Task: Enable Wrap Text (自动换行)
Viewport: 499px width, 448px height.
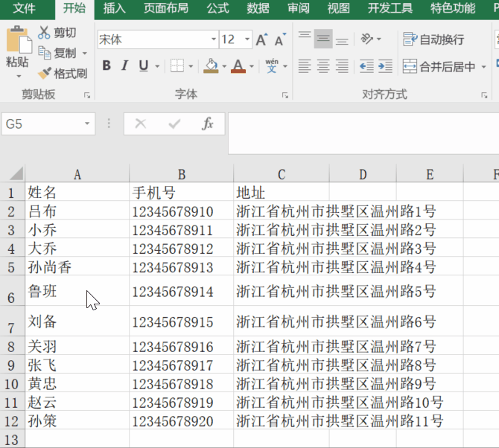Action: pyautogui.click(x=433, y=39)
